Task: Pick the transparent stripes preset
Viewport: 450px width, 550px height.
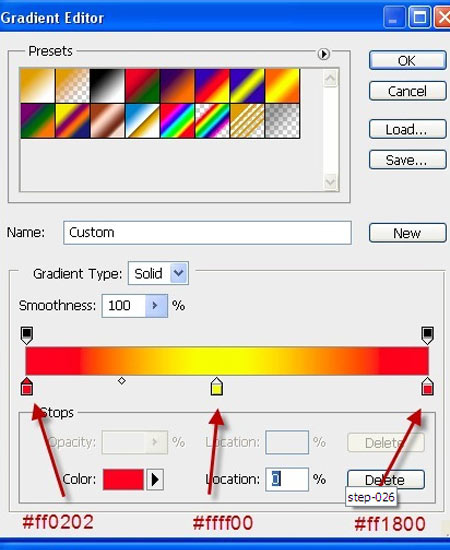Action: click(x=247, y=121)
